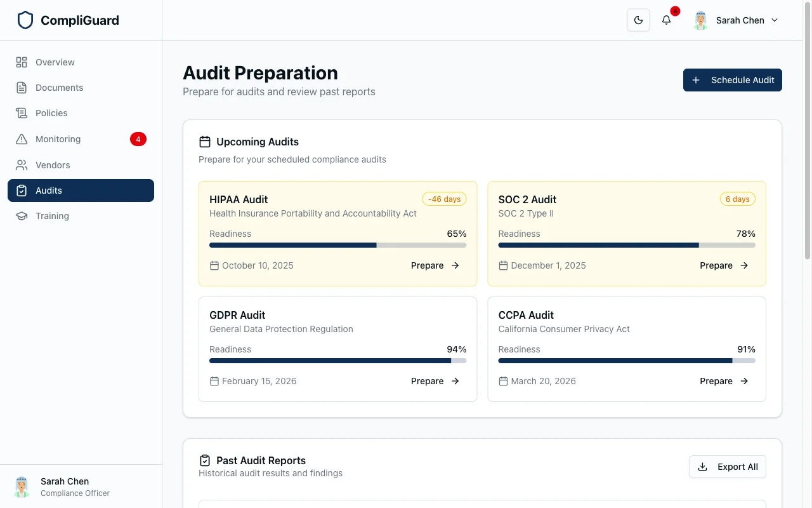
Task: Click Export All for past audit reports
Action: (728, 467)
